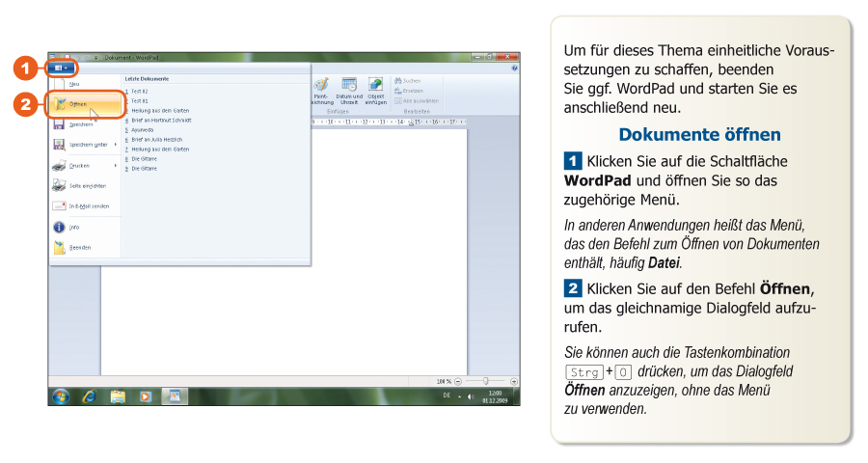Expand the Drucken submenu arrow
The image size is (868, 463).
pos(116,166)
